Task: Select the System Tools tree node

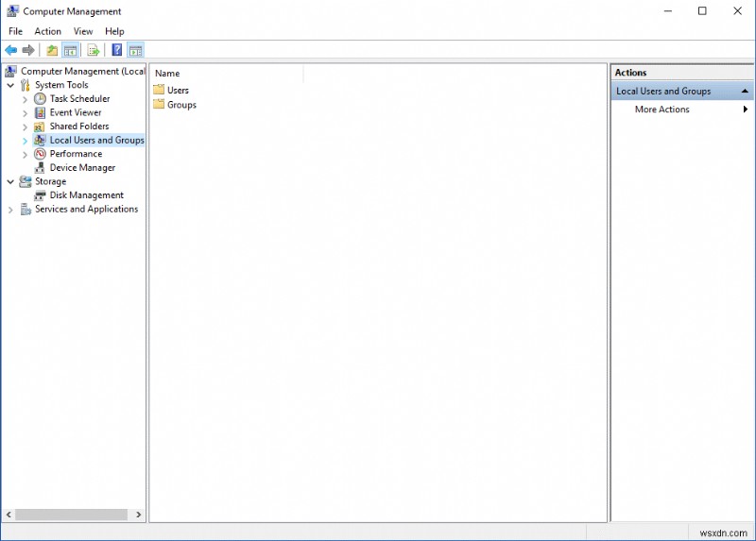Action: [x=61, y=85]
